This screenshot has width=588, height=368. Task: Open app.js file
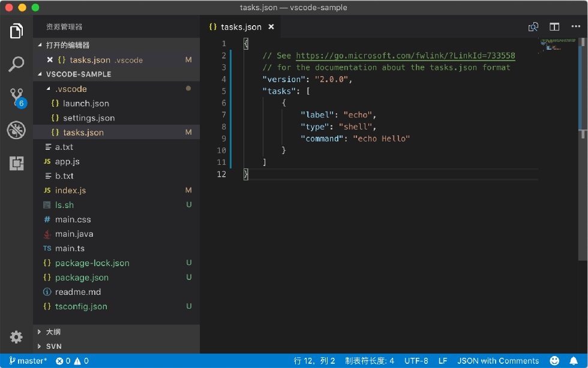[116, 161]
